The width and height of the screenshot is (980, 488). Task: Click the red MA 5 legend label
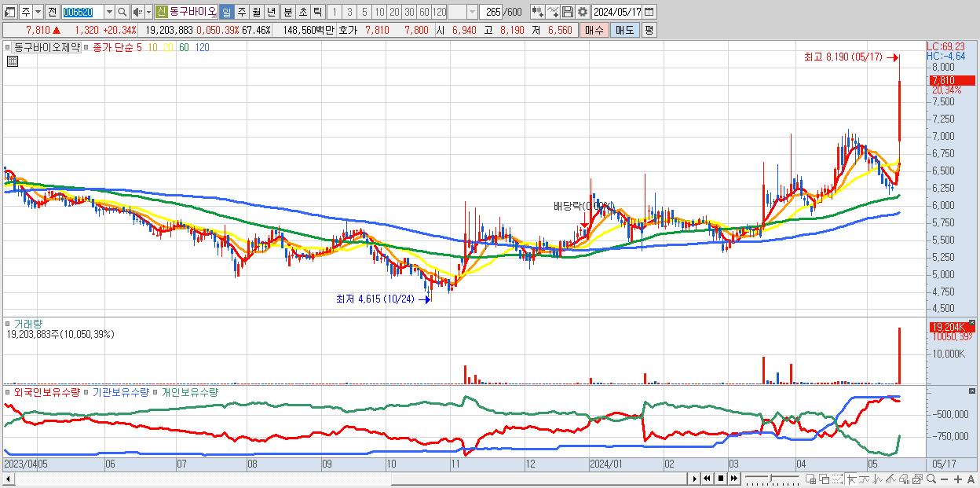tap(139, 47)
